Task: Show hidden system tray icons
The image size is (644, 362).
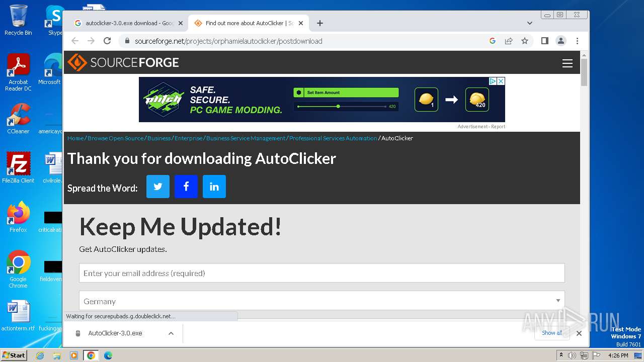Action: click(x=561, y=355)
